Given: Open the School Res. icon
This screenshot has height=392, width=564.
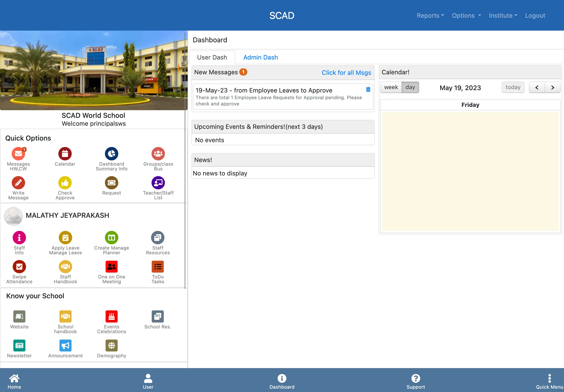Looking at the screenshot, I should [158, 316].
